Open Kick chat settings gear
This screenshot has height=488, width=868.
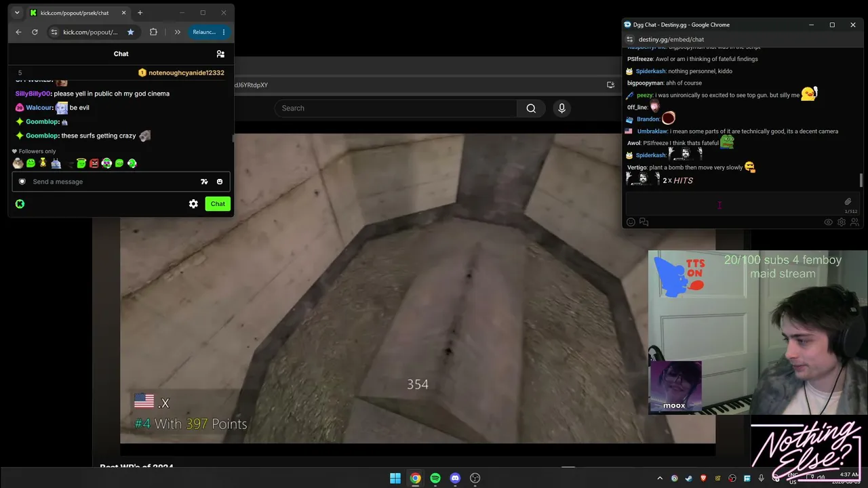pyautogui.click(x=193, y=203)
